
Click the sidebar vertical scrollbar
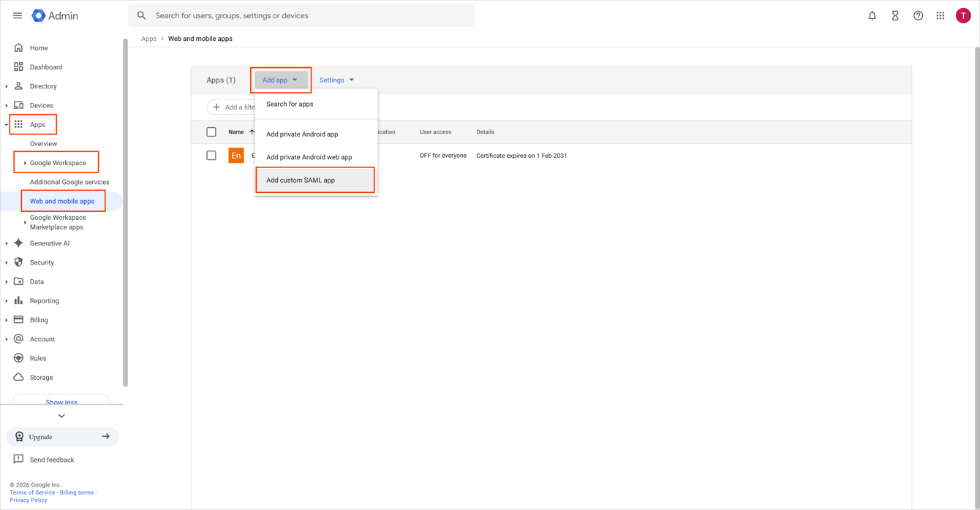125,212
